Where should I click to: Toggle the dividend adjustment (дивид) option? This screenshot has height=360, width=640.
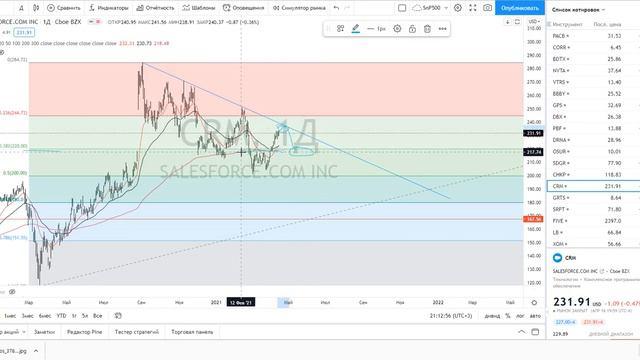pos(492,316)
